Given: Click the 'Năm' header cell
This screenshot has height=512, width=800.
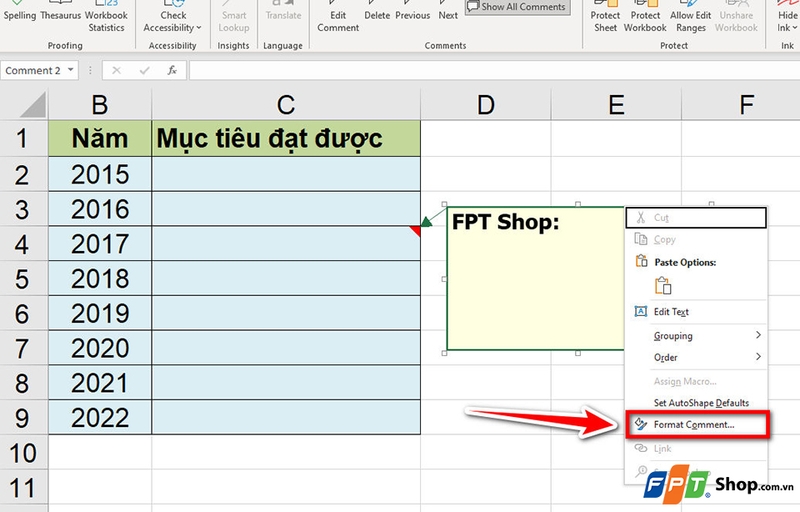Looking at the screenshot, I should tap(100, 139).
